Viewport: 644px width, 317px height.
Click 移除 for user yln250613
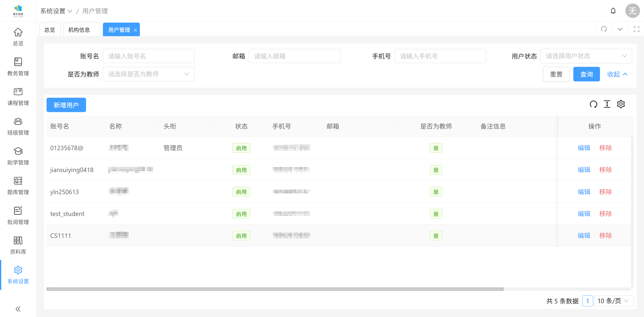605,192
